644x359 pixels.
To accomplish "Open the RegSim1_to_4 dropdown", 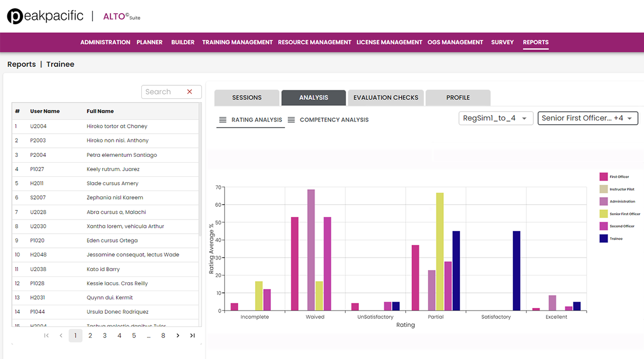I will pos(495,118).
